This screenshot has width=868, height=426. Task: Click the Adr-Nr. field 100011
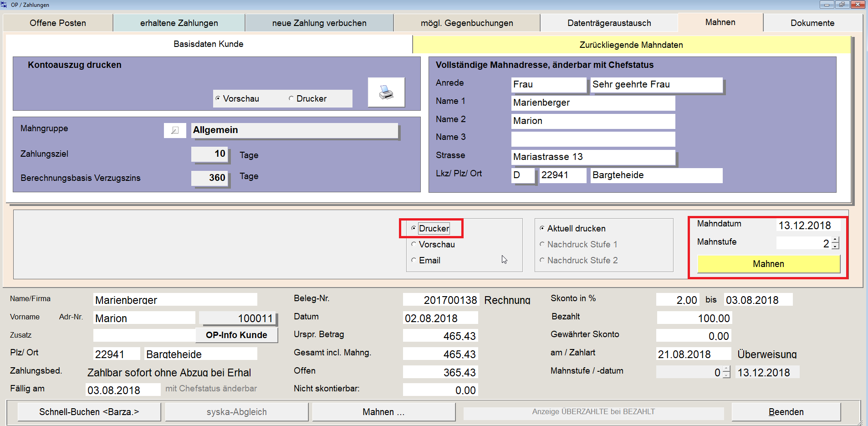coord(237,318)
